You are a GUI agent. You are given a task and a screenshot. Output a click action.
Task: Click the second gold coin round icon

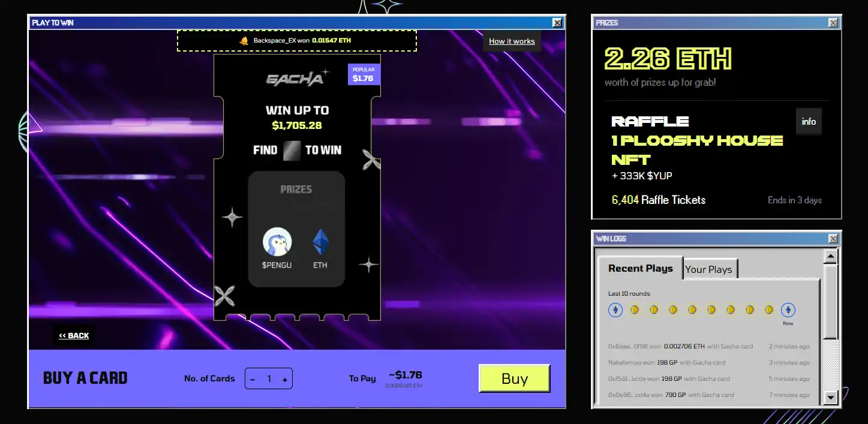pos(654,310)
